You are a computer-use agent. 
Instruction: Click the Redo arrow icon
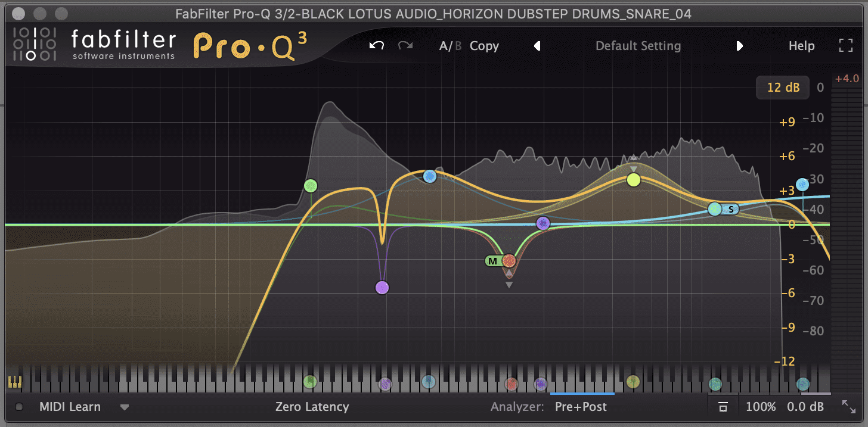[405, 46]
